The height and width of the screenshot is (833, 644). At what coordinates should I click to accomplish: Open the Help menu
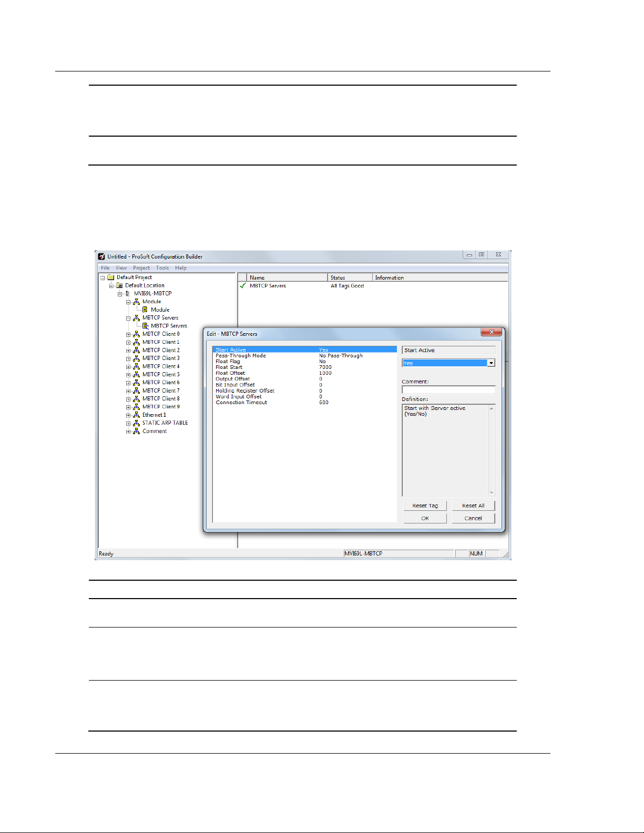coord(181,268)
